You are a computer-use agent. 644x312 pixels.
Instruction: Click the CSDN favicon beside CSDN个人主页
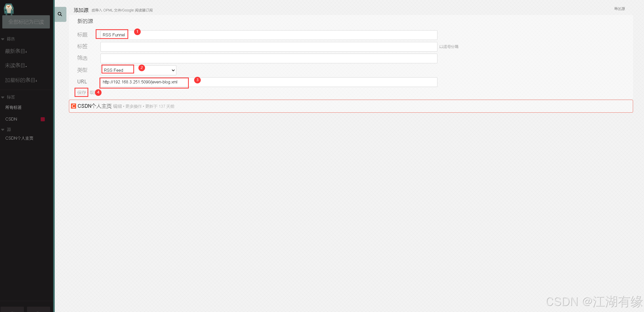pyautogui.click(x=74, y=106)
